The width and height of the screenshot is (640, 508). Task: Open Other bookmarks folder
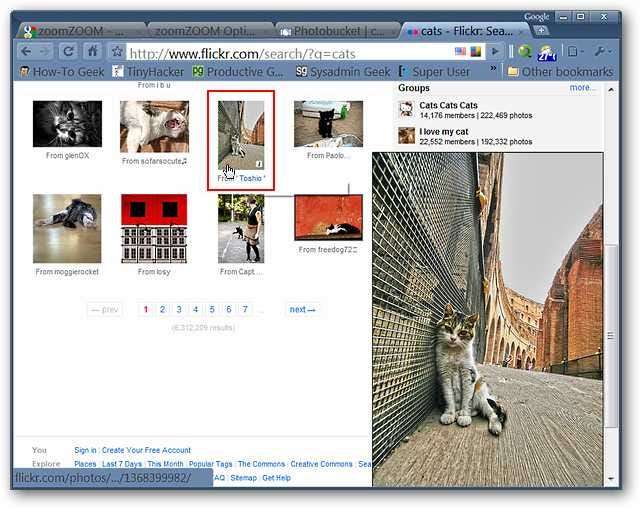560,72
